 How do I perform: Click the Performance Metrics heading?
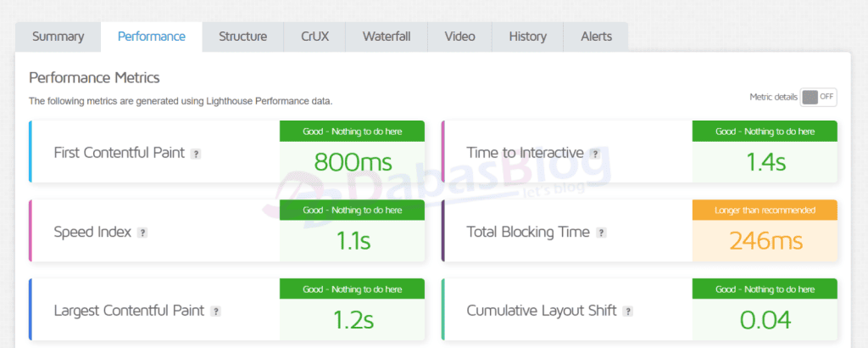94,77
